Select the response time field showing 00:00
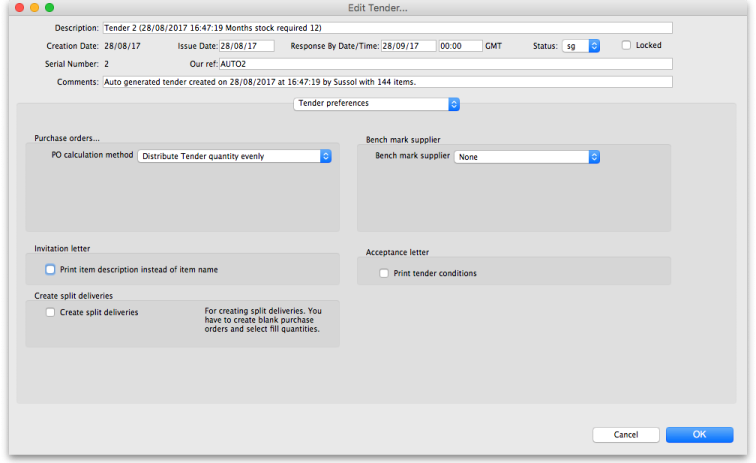The width and height of the screenshot is (756, 463). (x=461, y=46)
